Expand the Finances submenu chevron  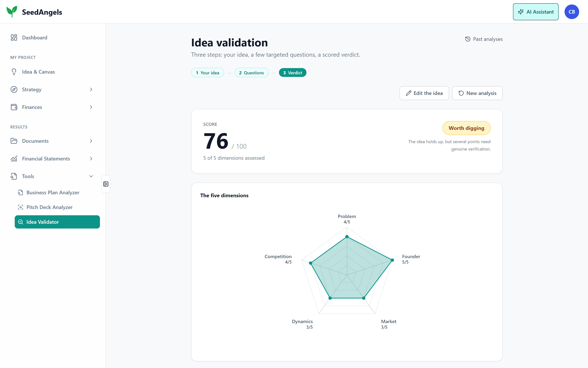[91, 107]
